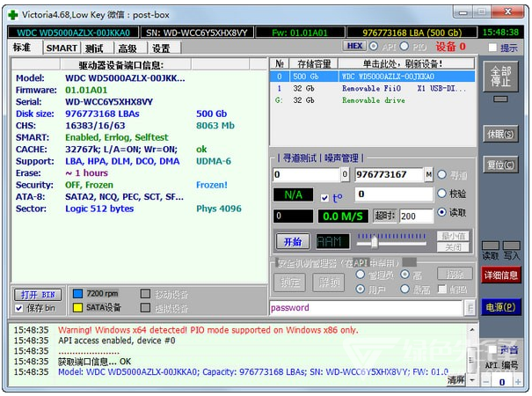Select the 读取 radio button
Screen dimensions: 532x396
point(441,212)
